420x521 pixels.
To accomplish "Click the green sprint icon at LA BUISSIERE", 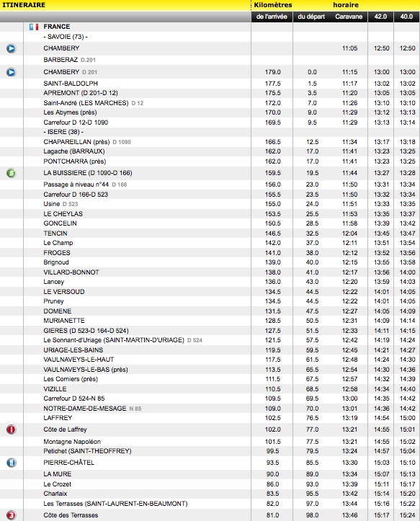I will (11, 173).
